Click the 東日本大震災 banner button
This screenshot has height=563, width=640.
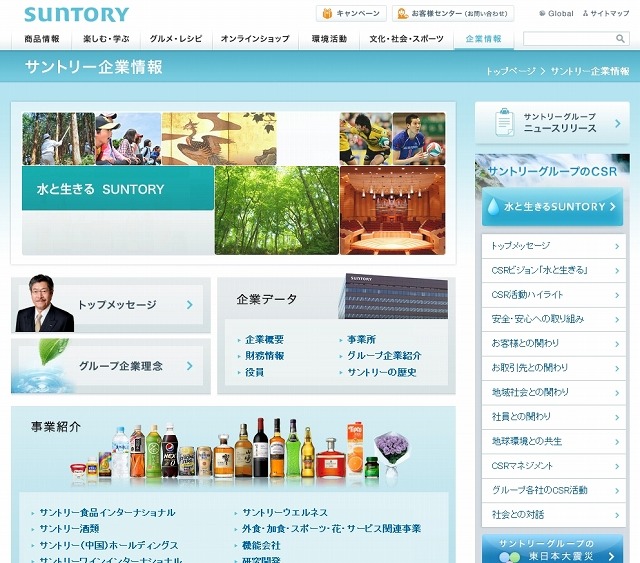click(553, 549)
